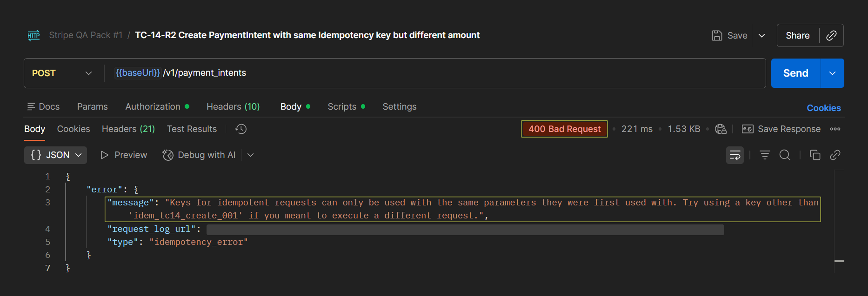This screenshot has height=296, width=868.
Task: Click the Share button
Action: point(797,35)
